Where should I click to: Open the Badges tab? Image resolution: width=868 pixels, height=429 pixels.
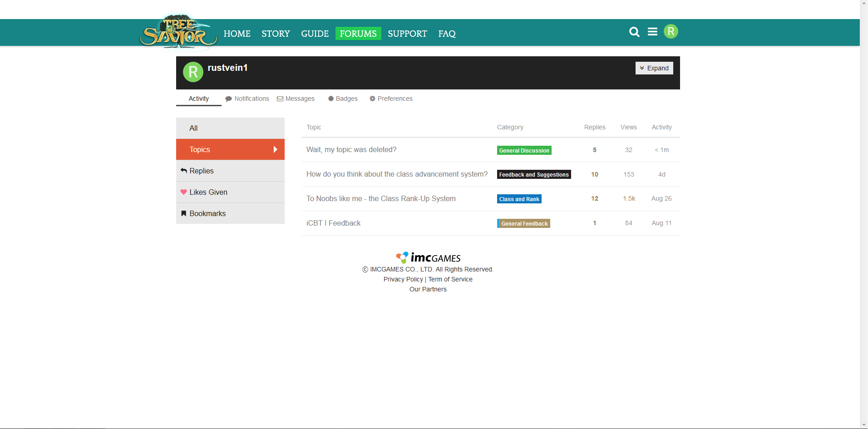[x=343, y=99]
